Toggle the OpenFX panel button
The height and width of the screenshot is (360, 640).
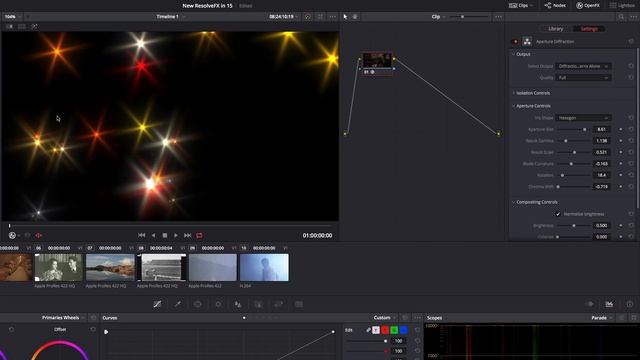pos(588,6)
